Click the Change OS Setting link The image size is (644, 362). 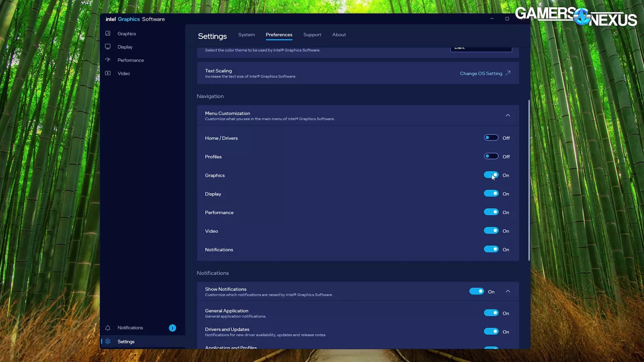[481, 74]
